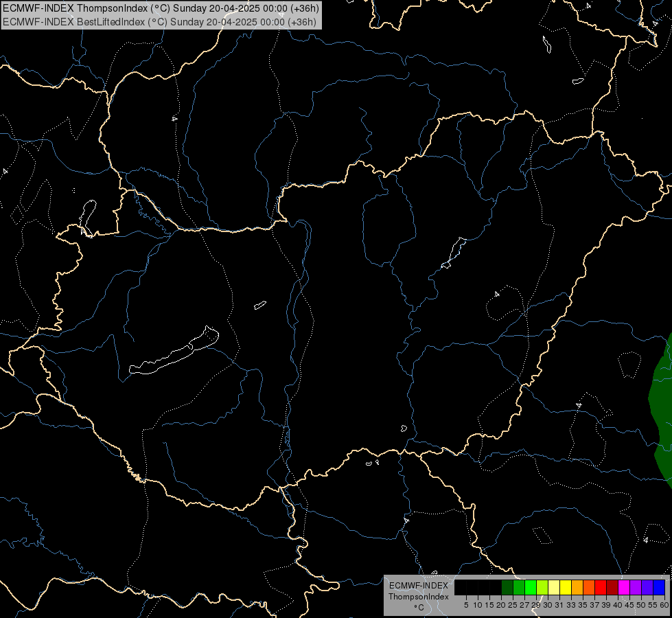Choose the orange 33-35 legend swatch
The width and height of the screenshot is (672, 618).
(x=577, y=588)
